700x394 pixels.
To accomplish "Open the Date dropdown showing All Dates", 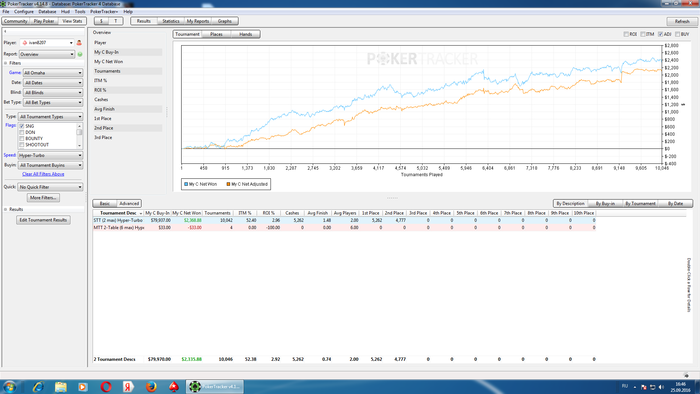I will [53, 83].
